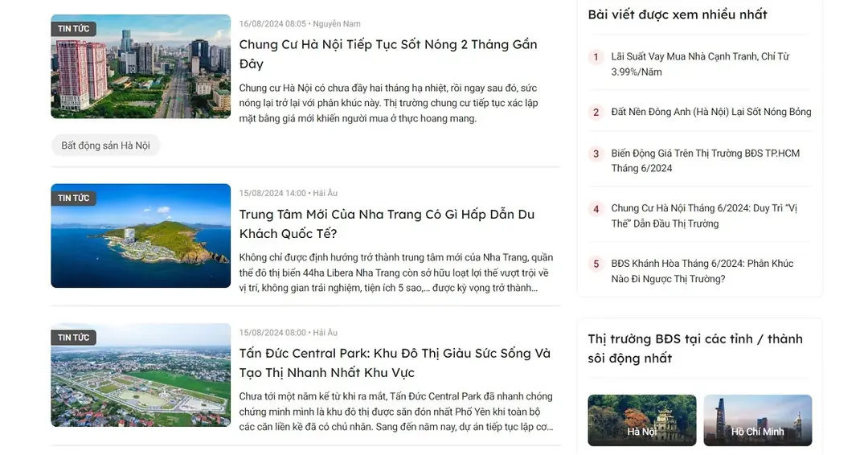868x455 pixels.
Task: Click the Hanoi skyline article thumbnail
Action: click(141, 67)
